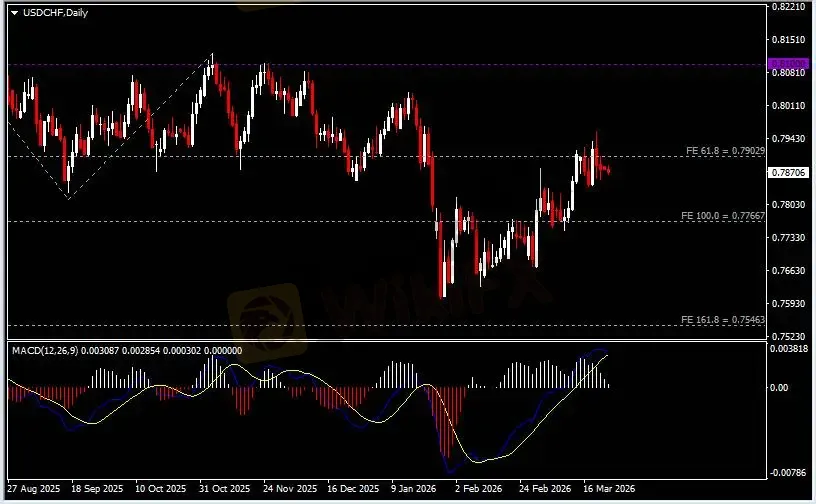Select the FE 161.8 = 0.75463 label
This screenshot has height=504, width=816.
[x=723, y=319]
